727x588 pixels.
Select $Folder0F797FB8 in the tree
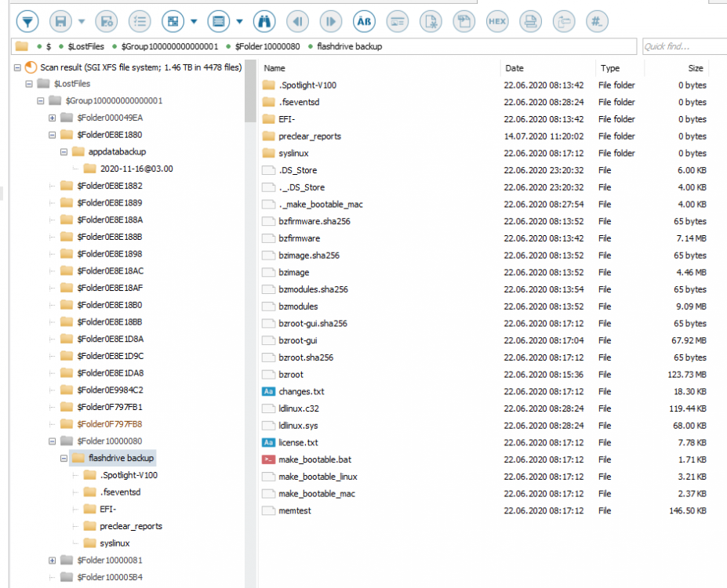110,424
